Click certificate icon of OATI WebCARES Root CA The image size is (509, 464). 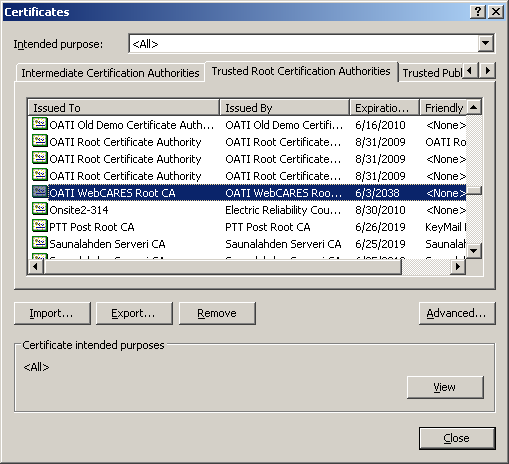40,192
